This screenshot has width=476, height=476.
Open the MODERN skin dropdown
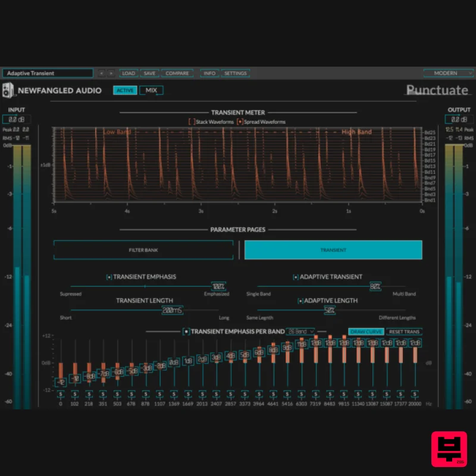pyautogui.click(x=448, y=73)
